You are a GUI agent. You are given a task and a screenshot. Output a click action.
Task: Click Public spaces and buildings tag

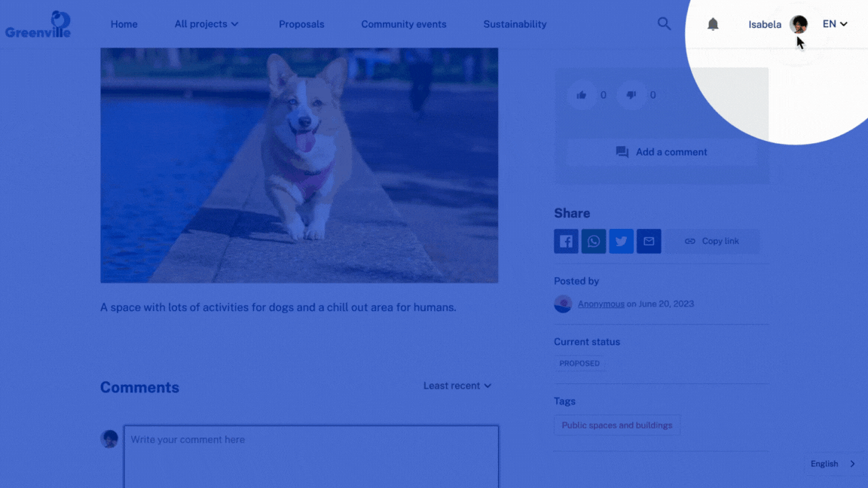(617, 425)
